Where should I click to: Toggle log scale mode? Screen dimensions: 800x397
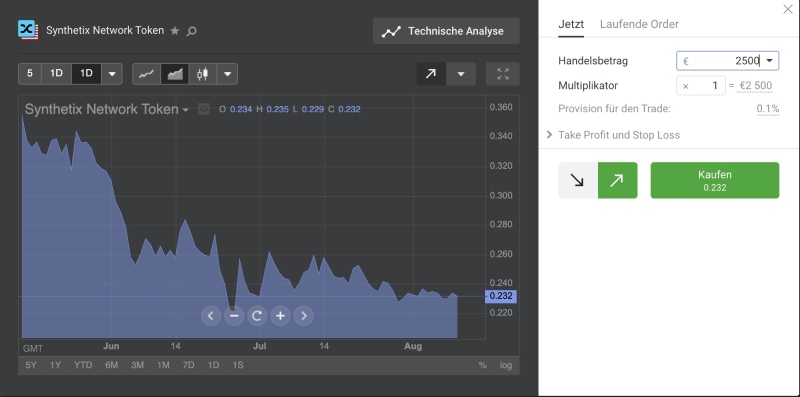click(x=506, y=365)
